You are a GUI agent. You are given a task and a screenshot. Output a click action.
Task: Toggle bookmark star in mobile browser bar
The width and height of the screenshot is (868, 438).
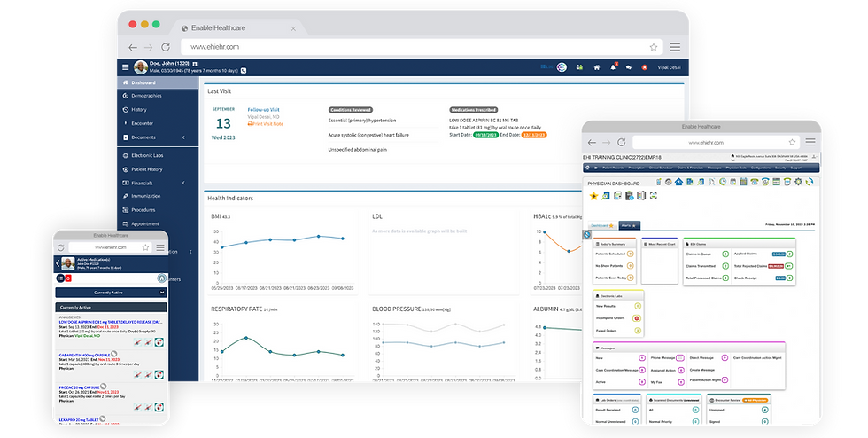click(x=145, y=247)
